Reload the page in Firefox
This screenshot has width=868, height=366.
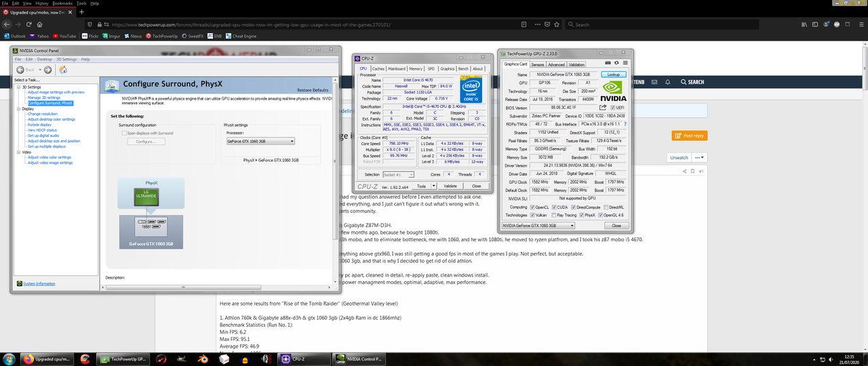pyautogui.click(x=29, y=24)
